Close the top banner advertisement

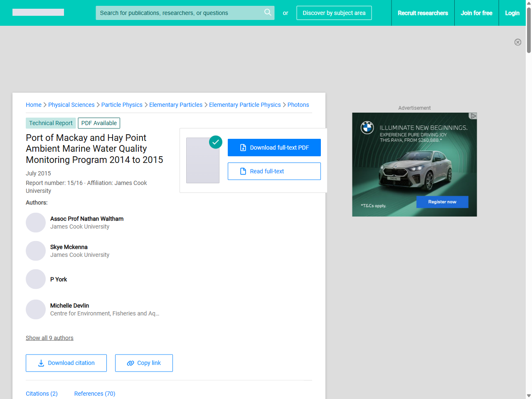(x=517, y=42)
